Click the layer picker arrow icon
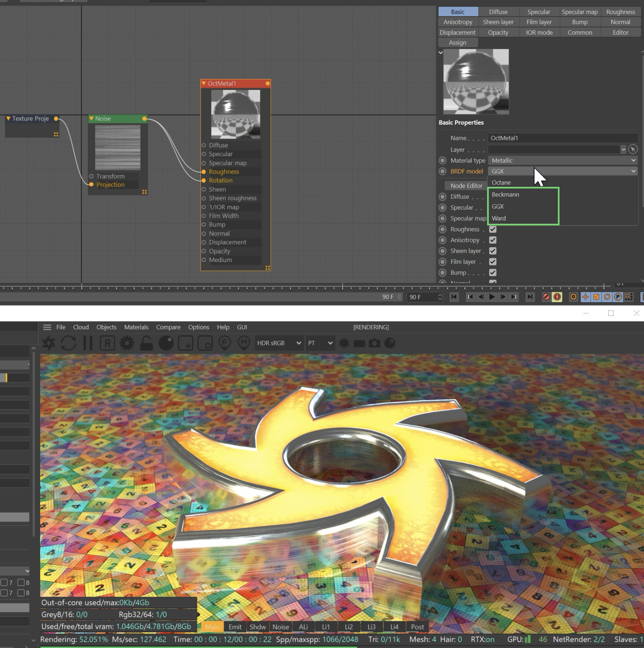 (x=633, y=150)
